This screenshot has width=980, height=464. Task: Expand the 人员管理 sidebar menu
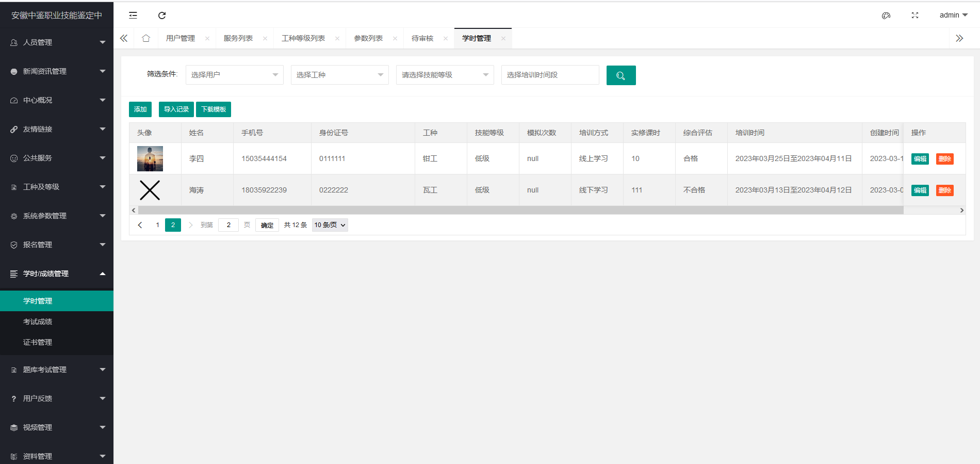[x=57, y=42]
